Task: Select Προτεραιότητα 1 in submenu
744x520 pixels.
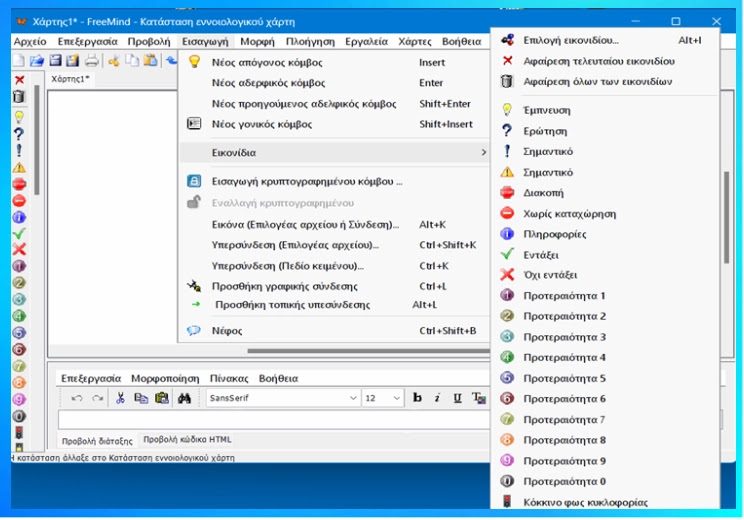Action: (x=605, y=296)
